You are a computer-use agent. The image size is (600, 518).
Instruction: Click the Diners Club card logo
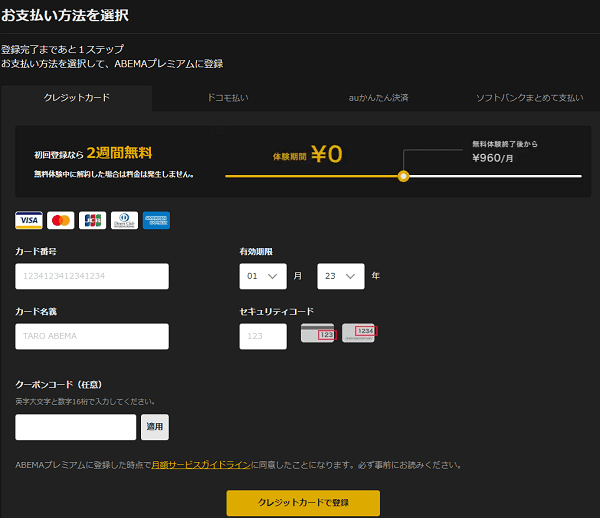[x=124, y=220]
